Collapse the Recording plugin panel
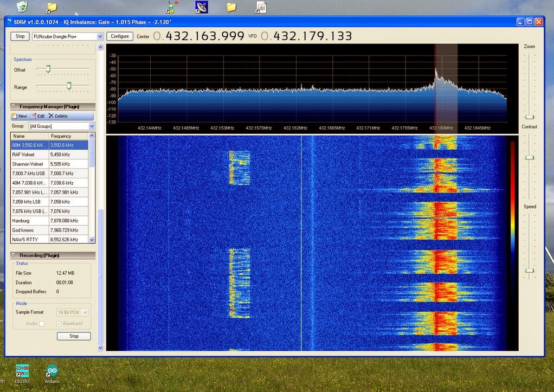Screen dimensions: 554x392 (x=13, y=255)
